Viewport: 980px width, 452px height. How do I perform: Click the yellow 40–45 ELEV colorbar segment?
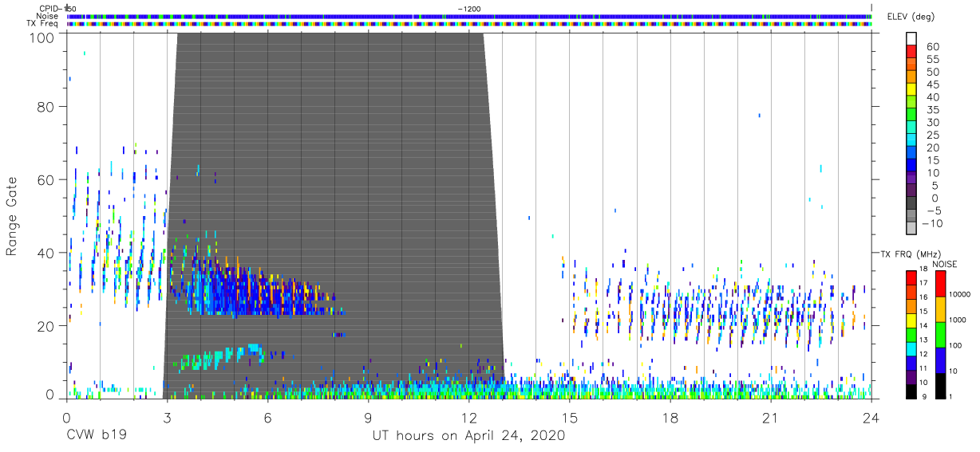911,91
